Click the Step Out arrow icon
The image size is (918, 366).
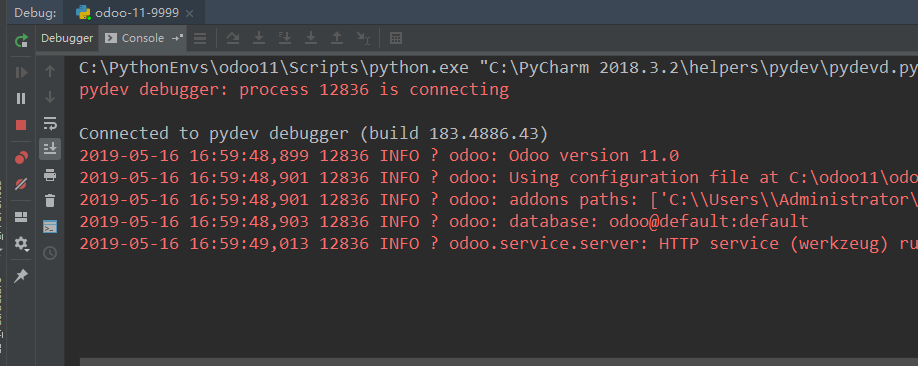(337, 38)
